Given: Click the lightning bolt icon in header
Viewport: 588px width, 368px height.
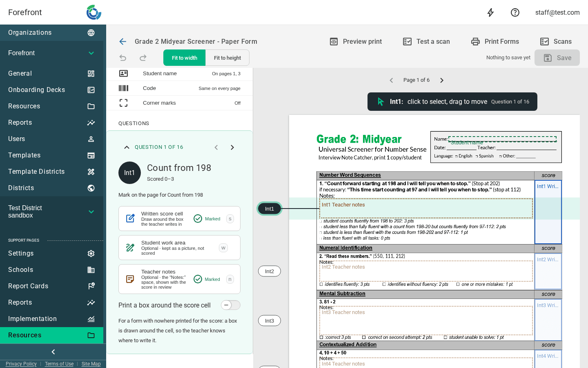Looking at the screenshot, I should (490, 12).
